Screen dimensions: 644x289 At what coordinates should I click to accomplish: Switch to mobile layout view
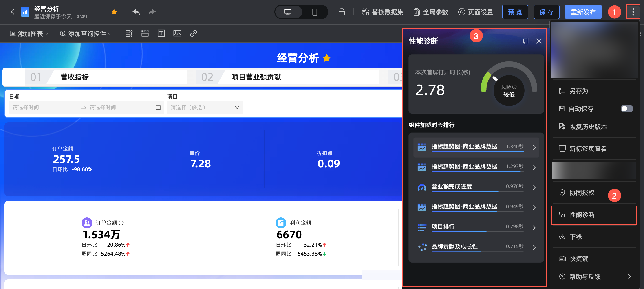[x=315, y=12]
